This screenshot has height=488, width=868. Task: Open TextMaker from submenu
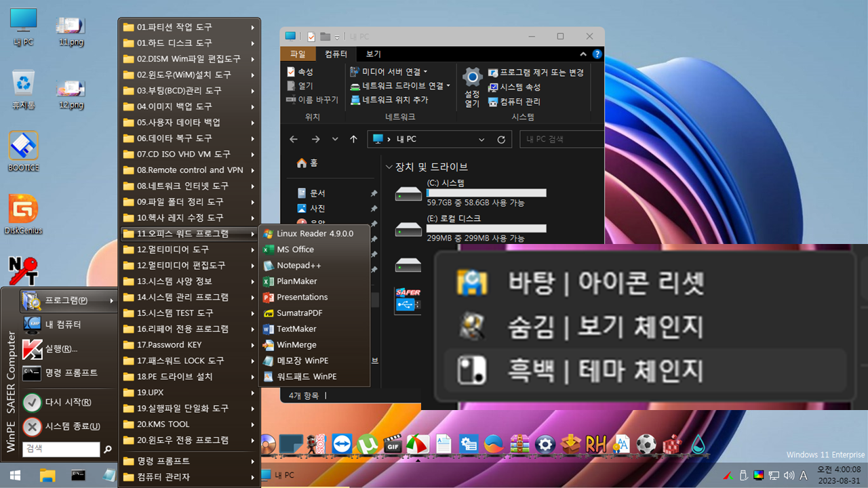point(315,329)
